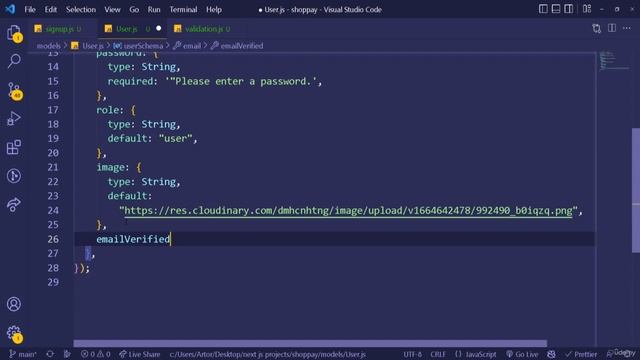Screen dimensions: 640x360
Task: Click the publish/debug icon next to sync in status bar
Action: click(x=67, y=354)
